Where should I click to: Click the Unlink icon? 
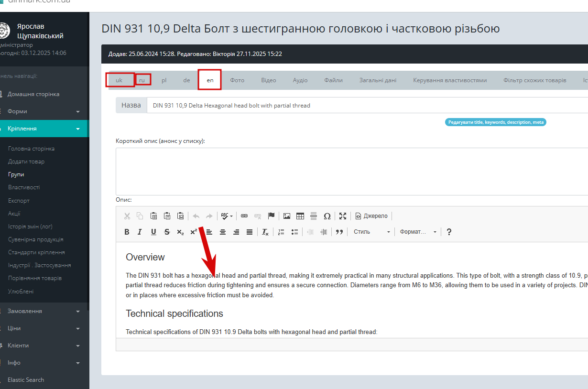point(258,216)
